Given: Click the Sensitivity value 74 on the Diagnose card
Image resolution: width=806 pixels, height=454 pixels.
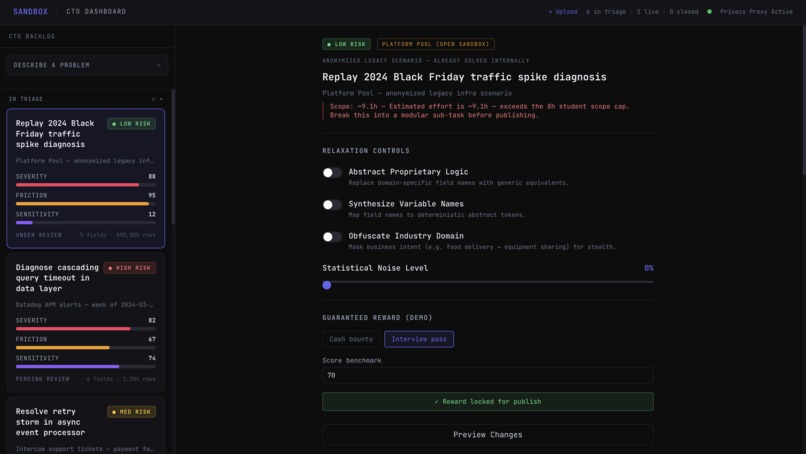Looking at the screenshot, I should click(152, 358).
